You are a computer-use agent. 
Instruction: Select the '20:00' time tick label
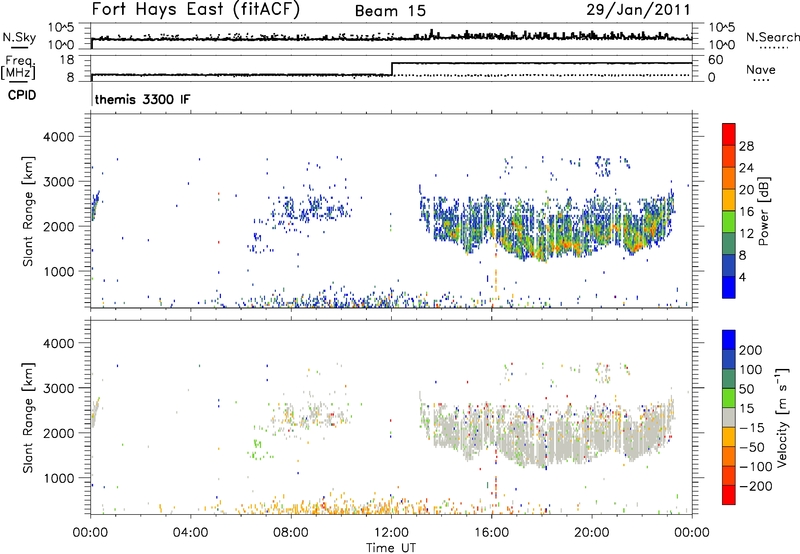point(592,533)
